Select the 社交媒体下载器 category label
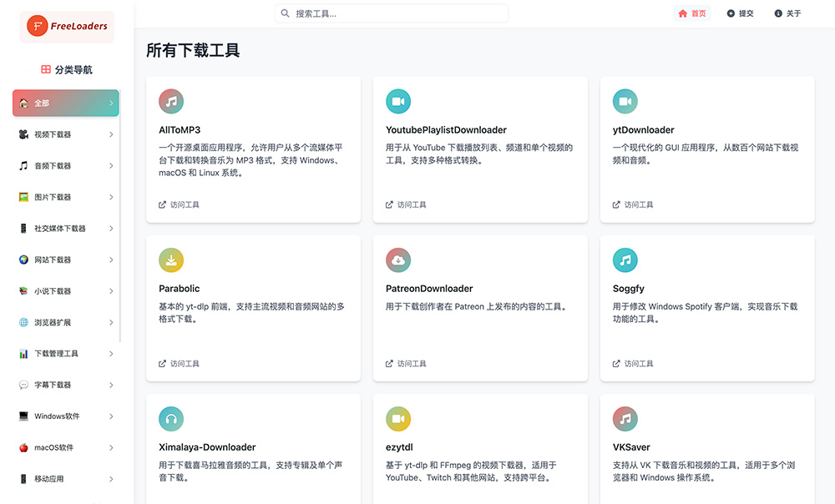Image resolution: width=835 pixels, height=504 pixels. (x=59, y=229)
